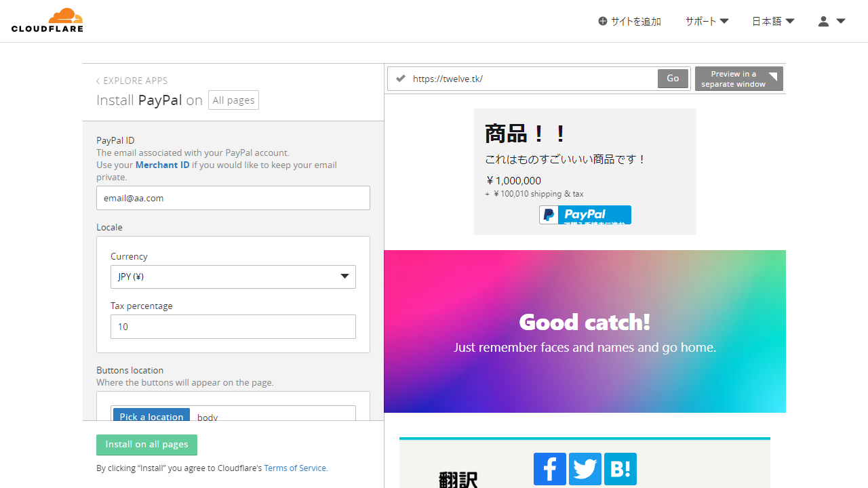This screenshot has height=488, width=868.
Task: Click the Tax percentage input field
Action: tap(233, 327)
